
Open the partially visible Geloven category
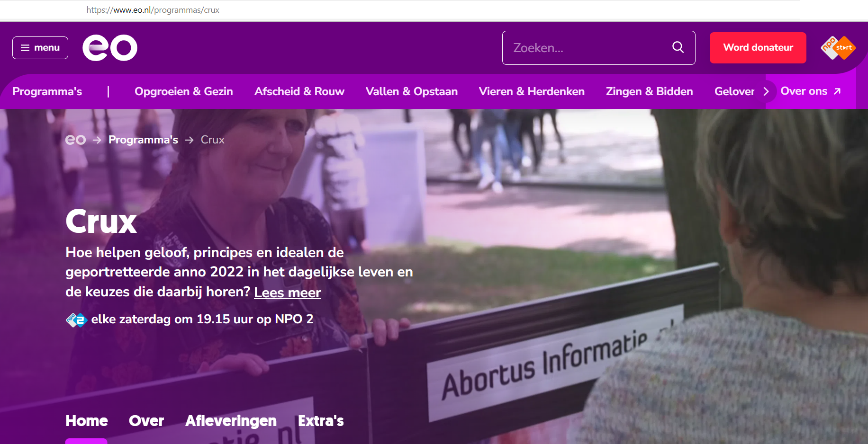(x=734, y=91)
